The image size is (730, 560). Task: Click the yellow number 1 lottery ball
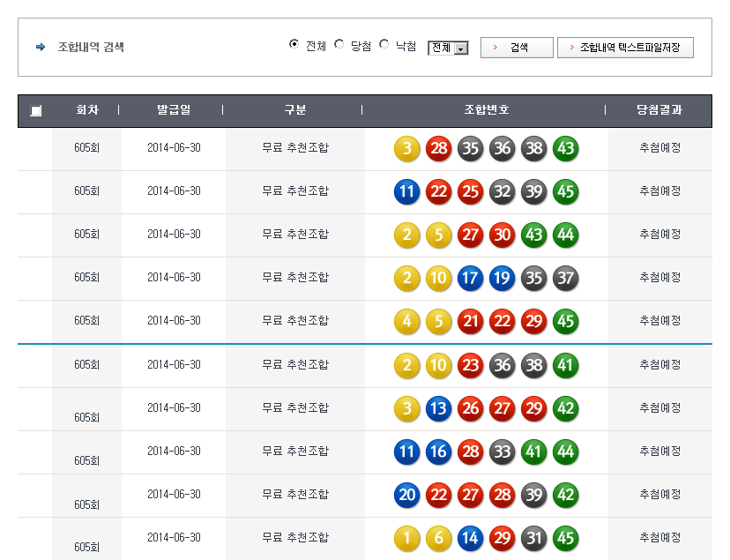[406, 538]
